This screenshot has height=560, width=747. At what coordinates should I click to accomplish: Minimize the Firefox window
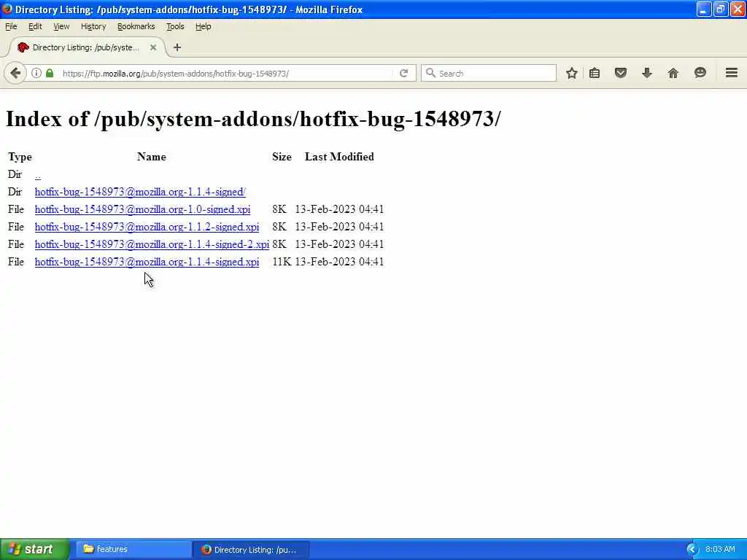point(704,9)
